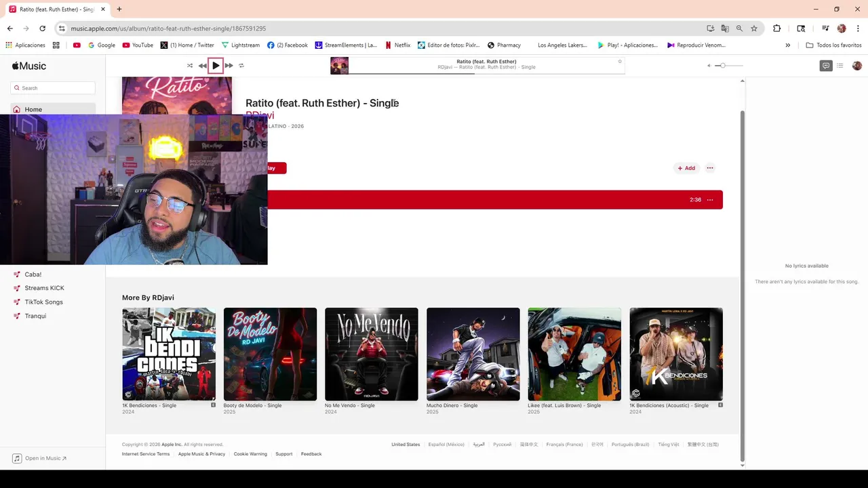Favorite the current song with the star icon

tap(619, 62)
